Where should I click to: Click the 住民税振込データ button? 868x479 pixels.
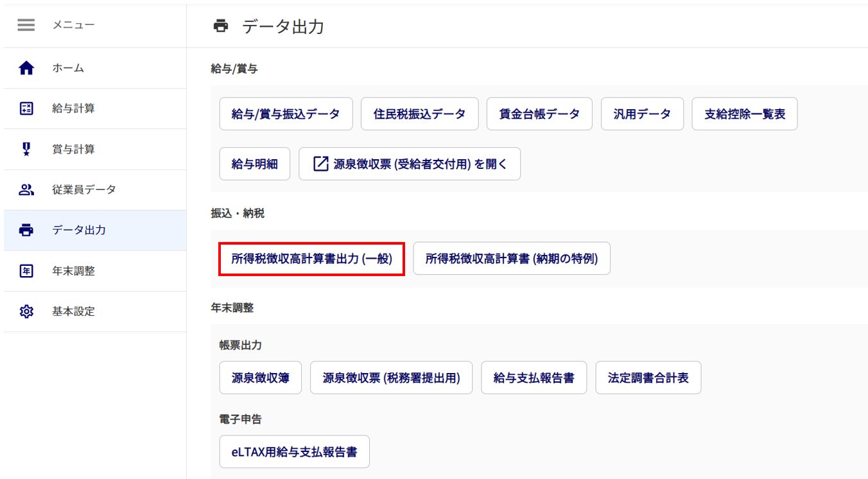tap(419, 114)
